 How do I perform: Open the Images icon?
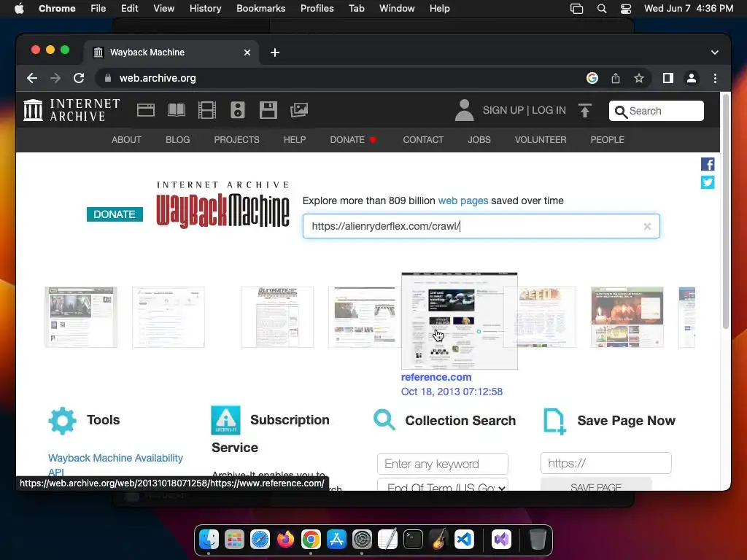[x=299, y=110]
